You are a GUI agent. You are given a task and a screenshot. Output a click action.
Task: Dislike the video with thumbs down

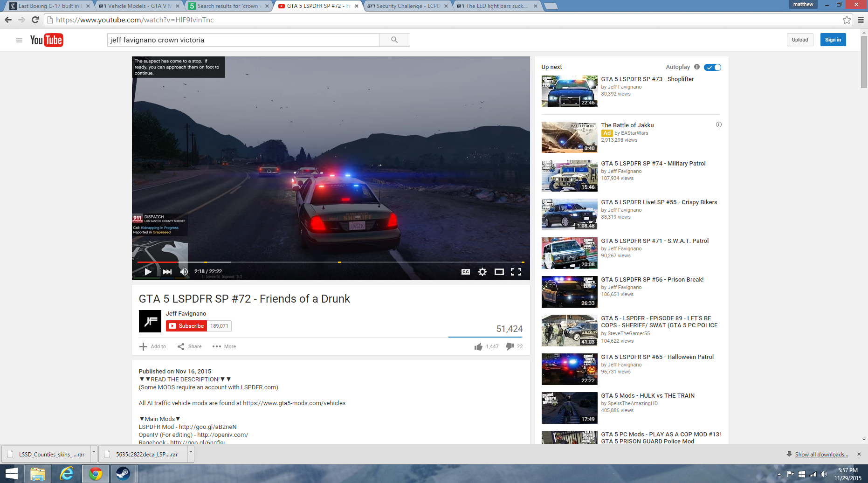pyautogui.click(x=510, y=346)
